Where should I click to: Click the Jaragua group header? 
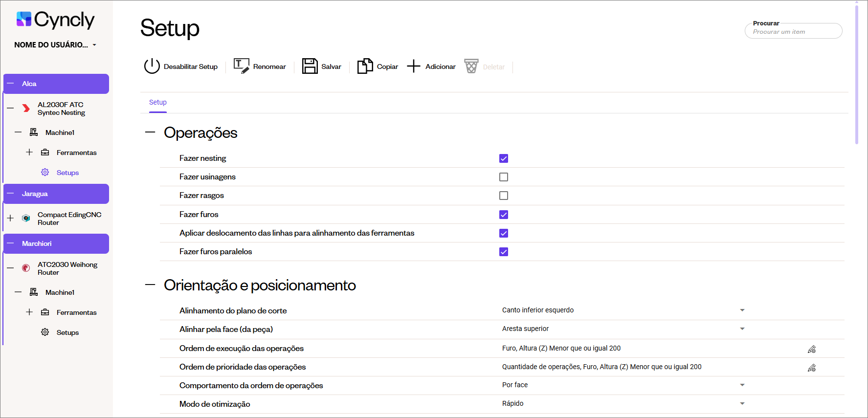point(56,194)
